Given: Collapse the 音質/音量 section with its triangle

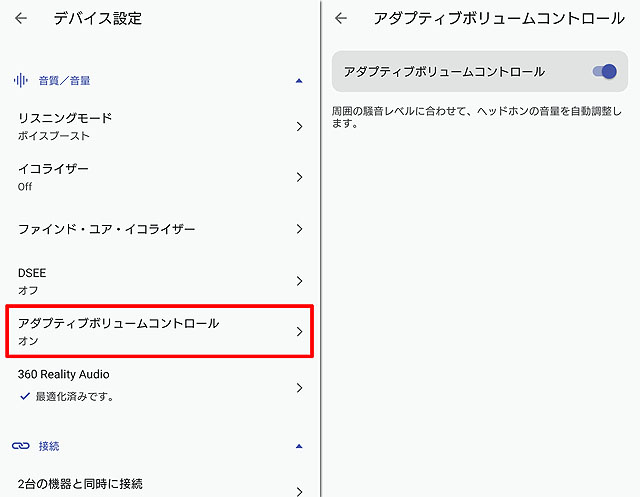Looking at the screenshot, I should 299,80.
